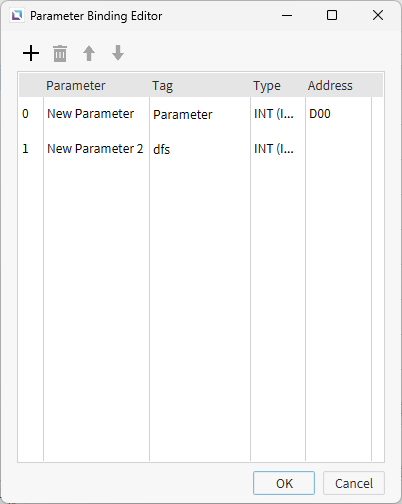Edit the tag field showing dfs
The height and width of the screenshot is (504, 402).
coord(200,149)
